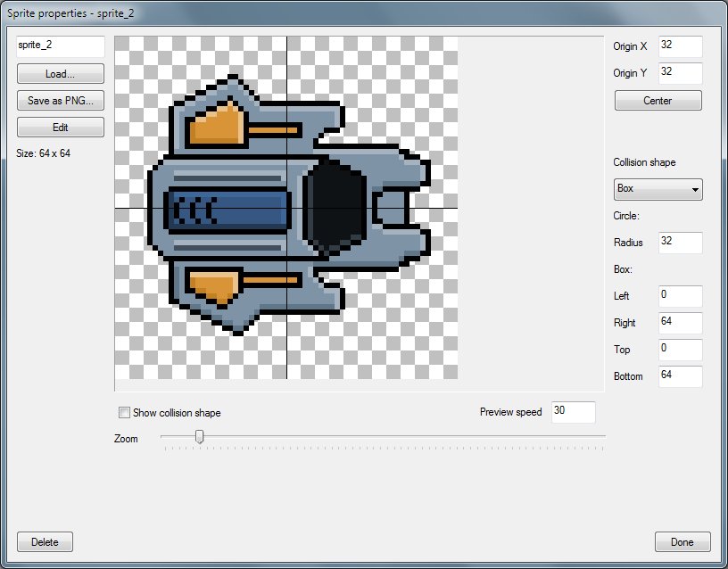The width and height of the screenshot is (728, 569).
Task: Click the Load... button
Action: pyautogui.click(x=61, y=74)
